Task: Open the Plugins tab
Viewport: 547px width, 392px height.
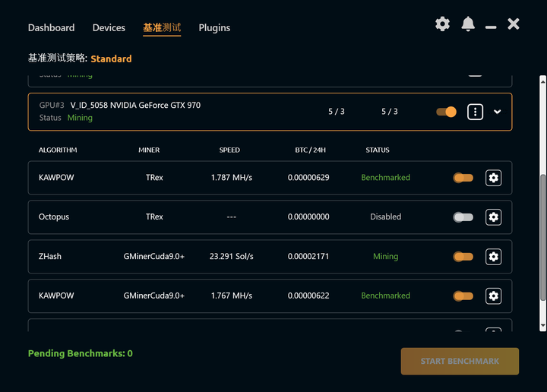Action: pyautogui.click(x=214, y=28)
